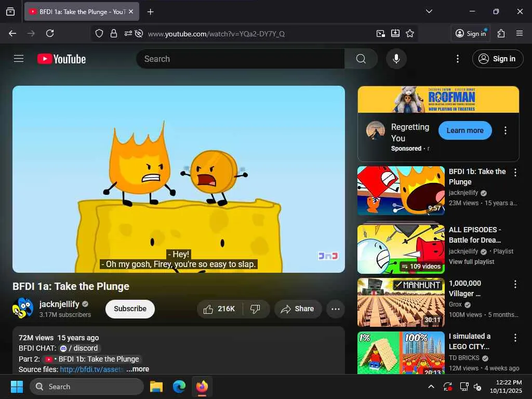Like the video with thumbs up
The width and height of the screenshot is (532, 399).
[x=219, y=309]
